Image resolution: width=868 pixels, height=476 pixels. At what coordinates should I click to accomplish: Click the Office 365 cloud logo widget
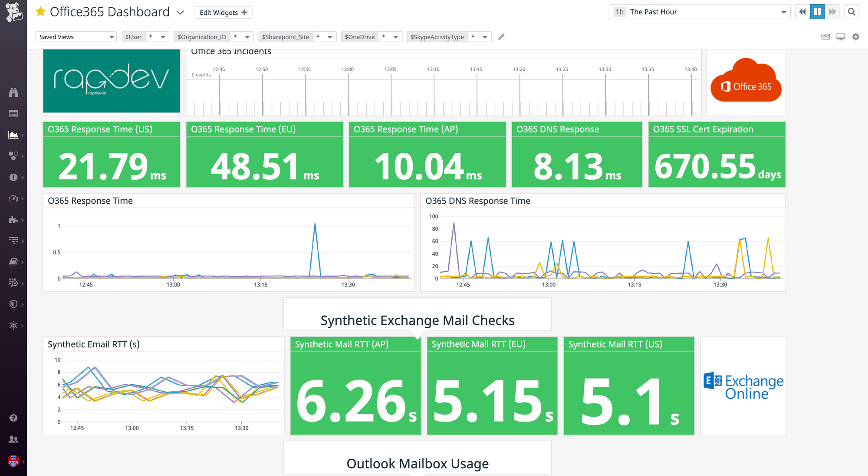pos(746,80)
